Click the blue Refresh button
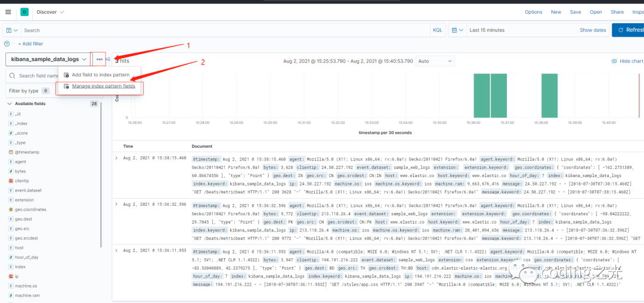This screenshot has height=303, width=644. tap(628, 30)
